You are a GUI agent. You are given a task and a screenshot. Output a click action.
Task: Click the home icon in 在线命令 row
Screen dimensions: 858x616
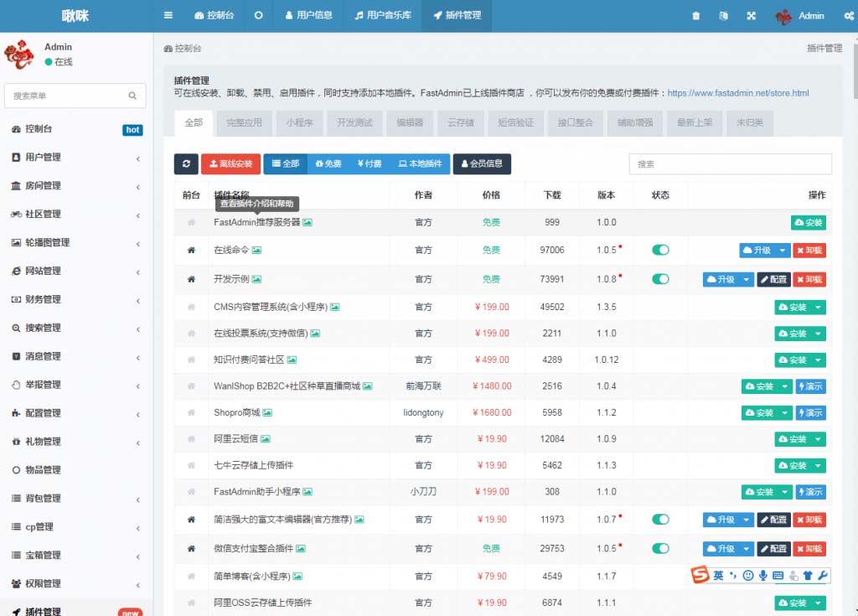pyautogui.click(x=191, y=251)
